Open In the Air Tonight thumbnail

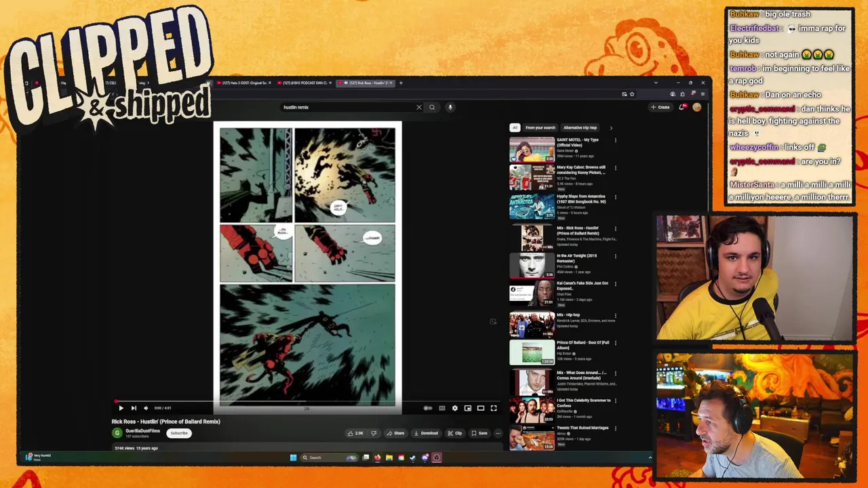[532, 266]
